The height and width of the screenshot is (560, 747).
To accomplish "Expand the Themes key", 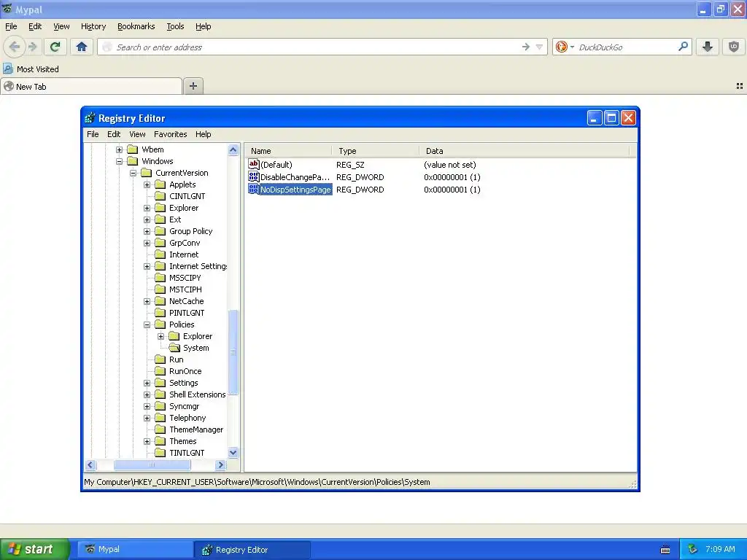I will pos(147,441).
